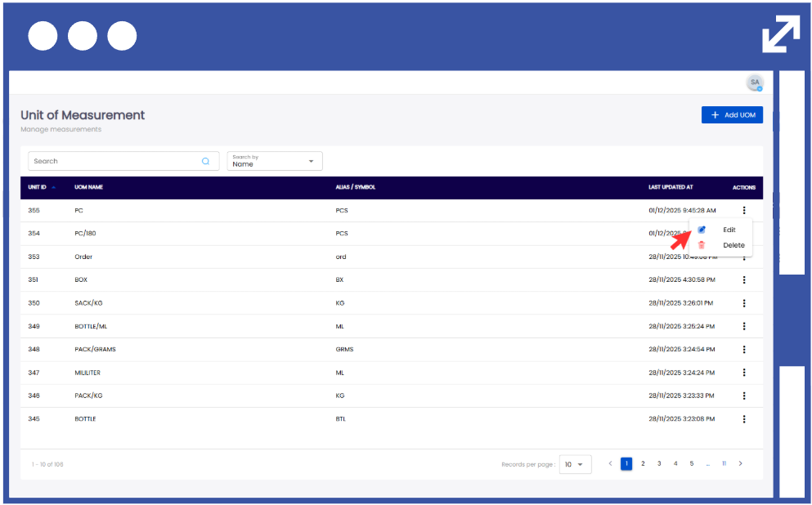This screenshot has width=812, height=505.
Task: Go to previous page arrow
Action: (x=610, y=463)
